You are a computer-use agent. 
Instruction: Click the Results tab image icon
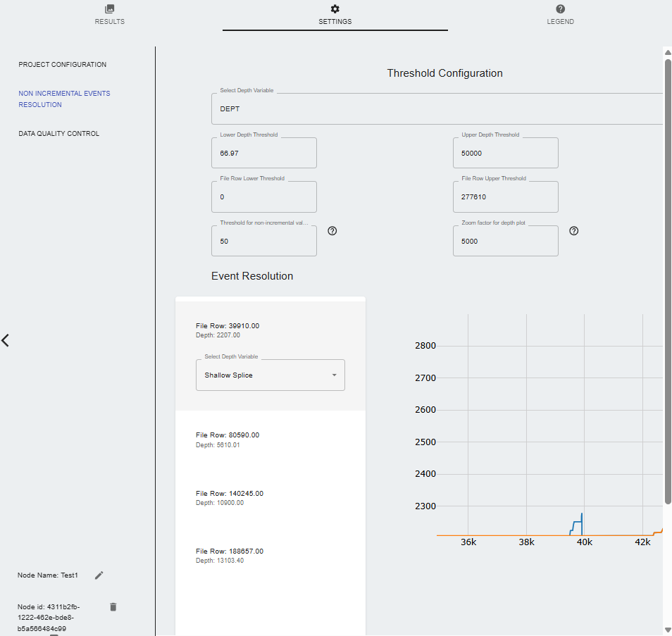click(109, 9)
